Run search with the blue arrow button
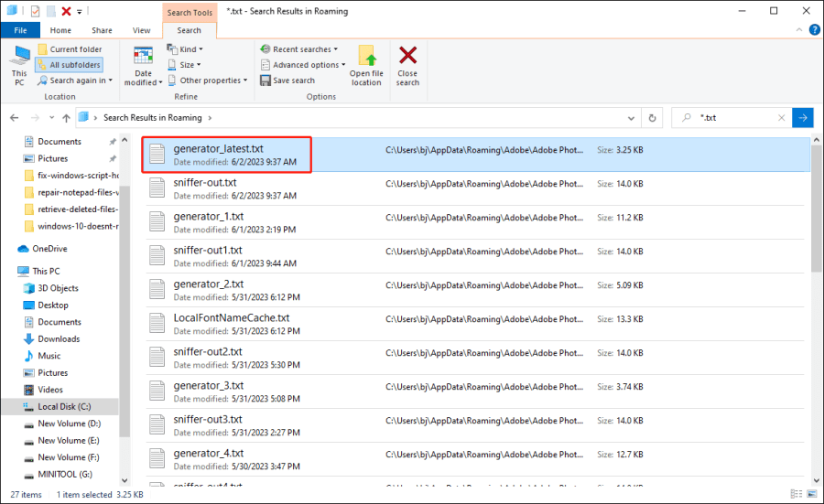This screenshot has height=504, width=824. 802,118
